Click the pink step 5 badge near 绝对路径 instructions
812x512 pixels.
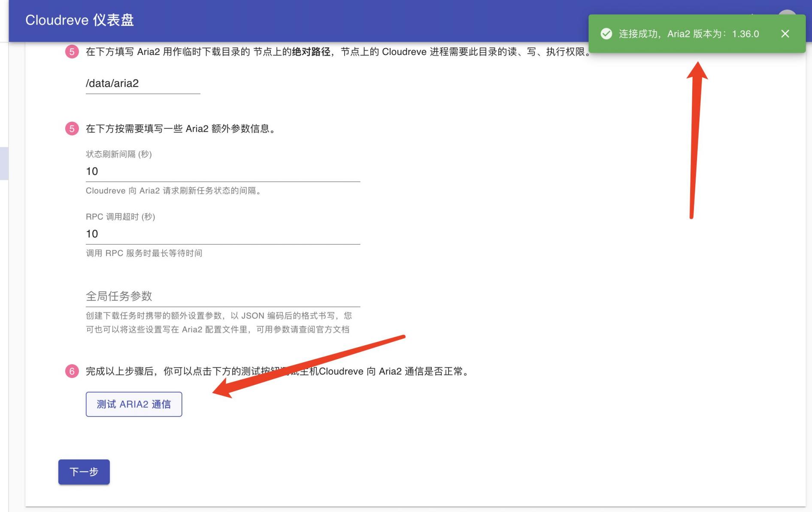pyautogui.click(x=71, y=52)
